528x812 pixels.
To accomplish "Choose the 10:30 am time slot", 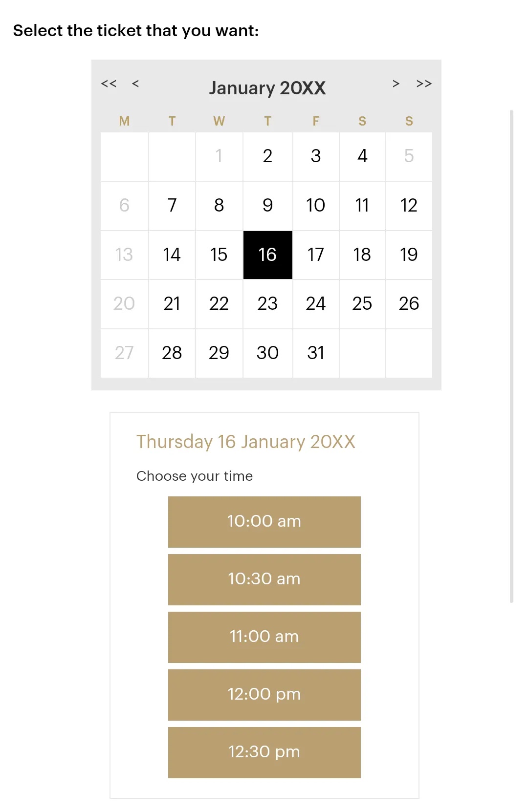I will pyautogui.click(x=264, y=579).
